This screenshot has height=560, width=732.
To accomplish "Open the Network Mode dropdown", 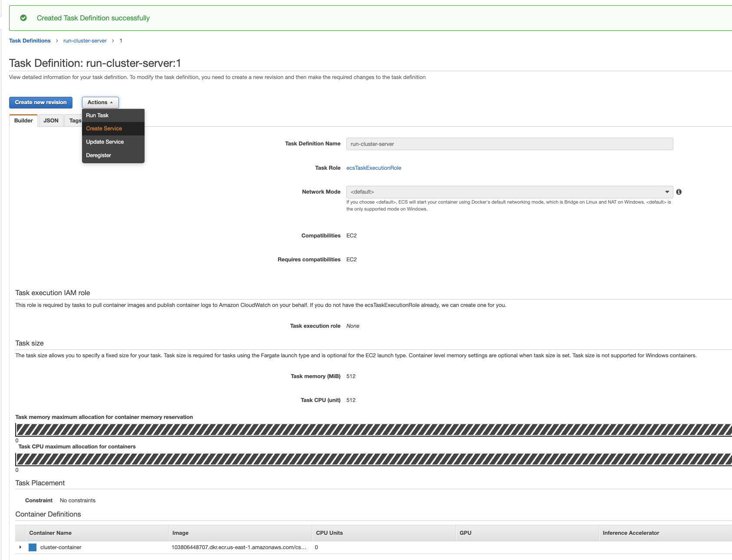I will 667,191.
